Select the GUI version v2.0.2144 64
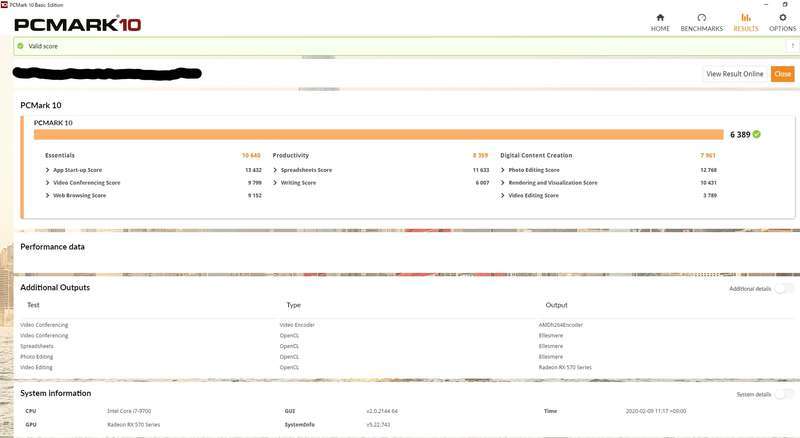 pos(382,411)
